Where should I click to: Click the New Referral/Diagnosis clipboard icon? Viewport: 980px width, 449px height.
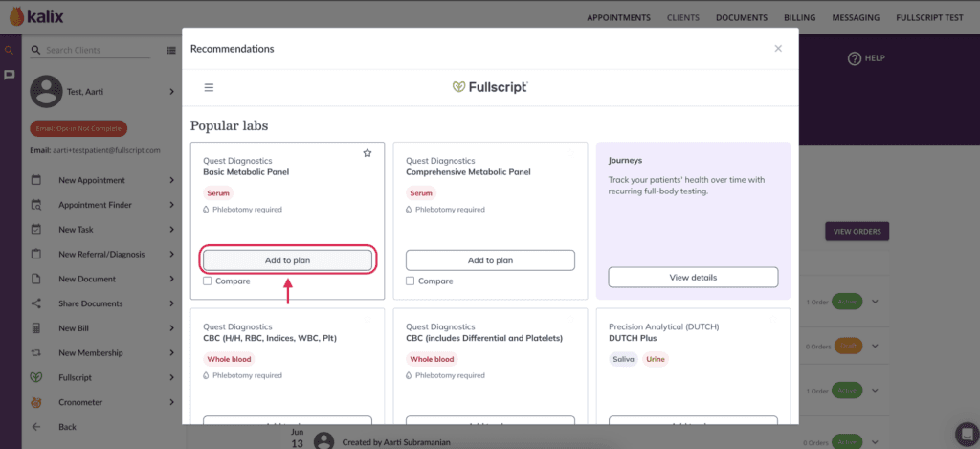click(x=36, y=254)
